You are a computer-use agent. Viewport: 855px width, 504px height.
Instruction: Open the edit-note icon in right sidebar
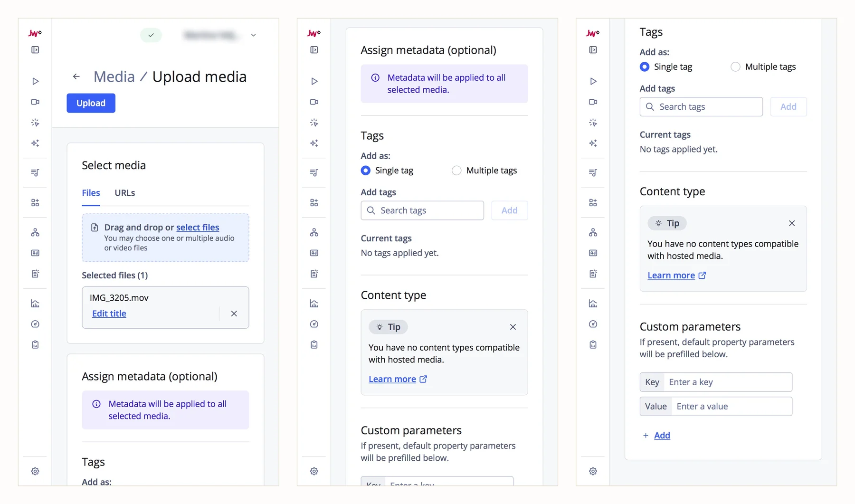tap(593, 274)
